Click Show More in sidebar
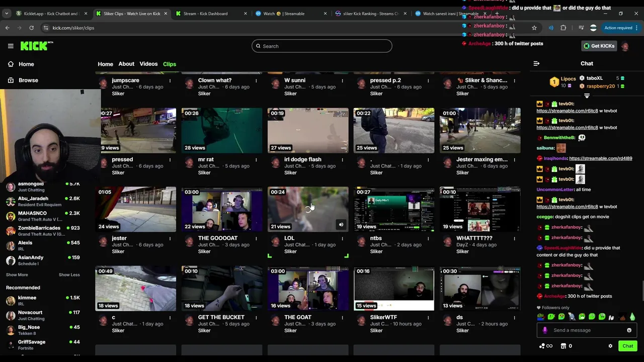Screen dimensions: 644x362 tap(17, 275)
